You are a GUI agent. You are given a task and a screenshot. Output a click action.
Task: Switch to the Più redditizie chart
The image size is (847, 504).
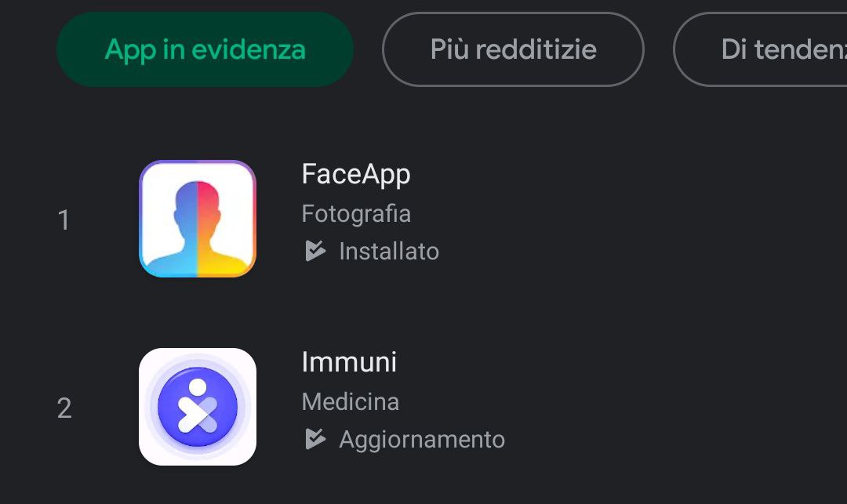click(x=513, y=49)
